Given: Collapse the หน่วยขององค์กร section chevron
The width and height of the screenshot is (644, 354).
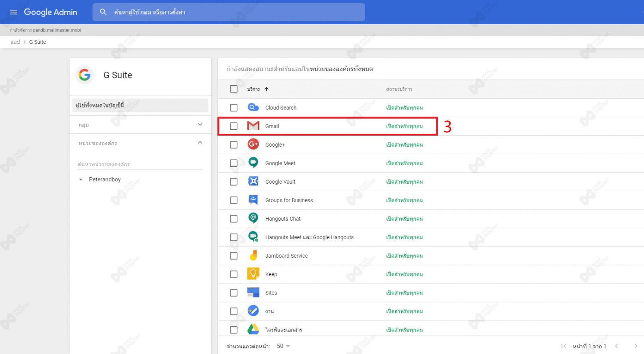Looking at the screenshot, I should coord(200,143).
